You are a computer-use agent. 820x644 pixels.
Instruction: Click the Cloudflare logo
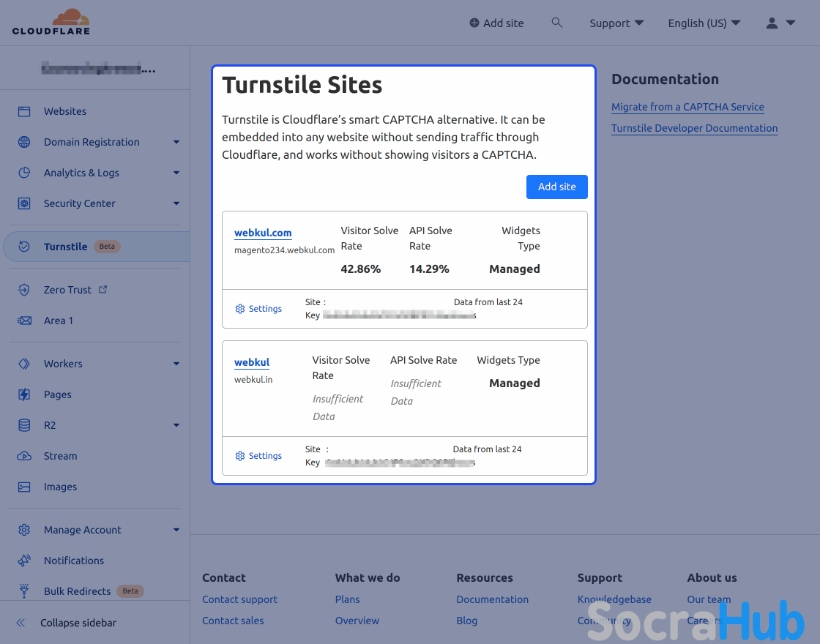pyautogui.click(x=51, y=22)
